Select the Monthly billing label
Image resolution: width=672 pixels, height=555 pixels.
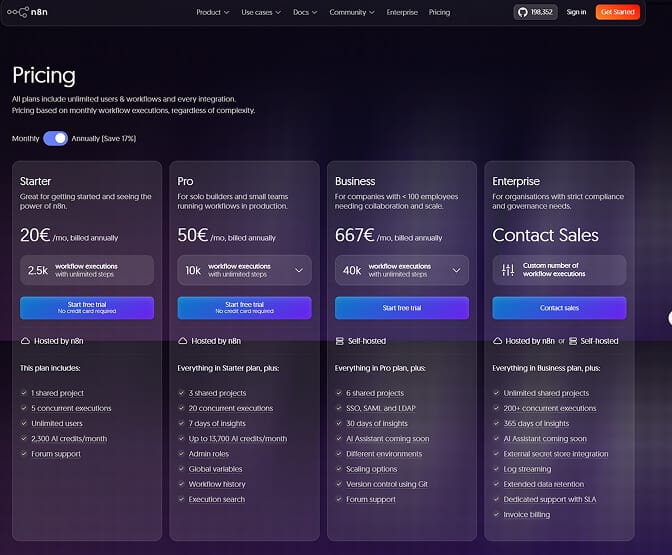[x=25, y=138]
